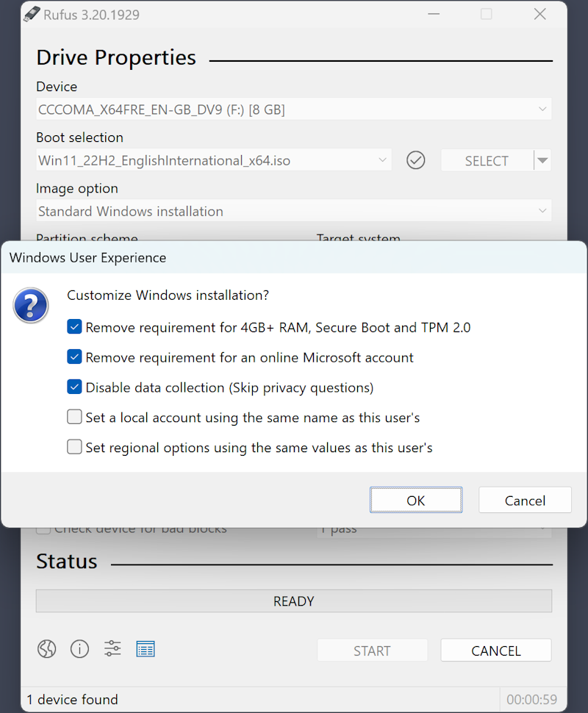Open the settings sliders icon
This screenshot has height=713, width=588.
(x=112, y=648)
